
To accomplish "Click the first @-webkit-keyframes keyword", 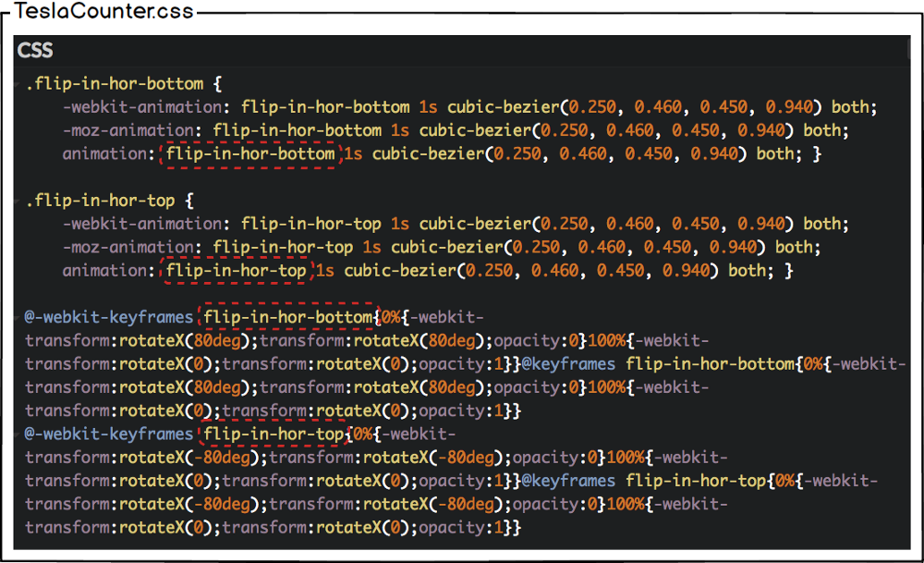I will [x=109, y=317].
